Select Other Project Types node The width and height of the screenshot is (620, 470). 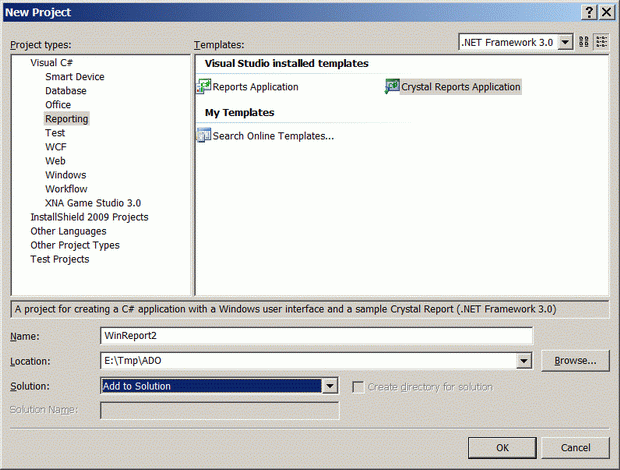click(x=75, y=245)
